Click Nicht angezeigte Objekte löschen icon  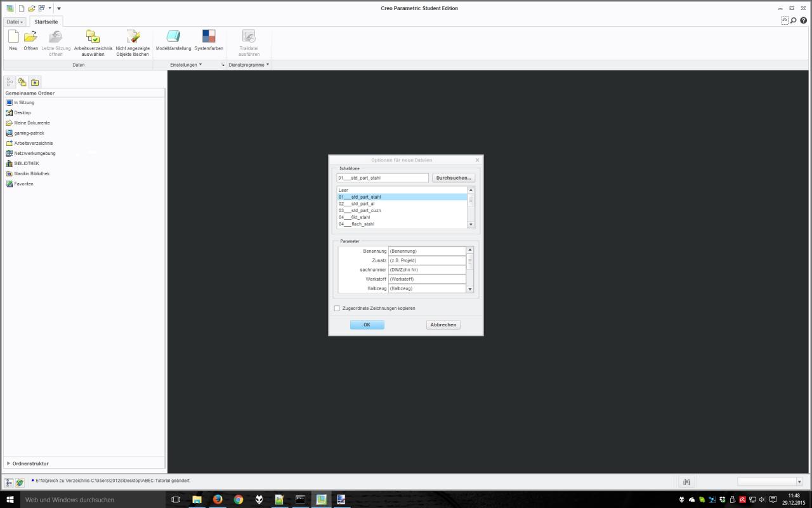pos(133,37)
